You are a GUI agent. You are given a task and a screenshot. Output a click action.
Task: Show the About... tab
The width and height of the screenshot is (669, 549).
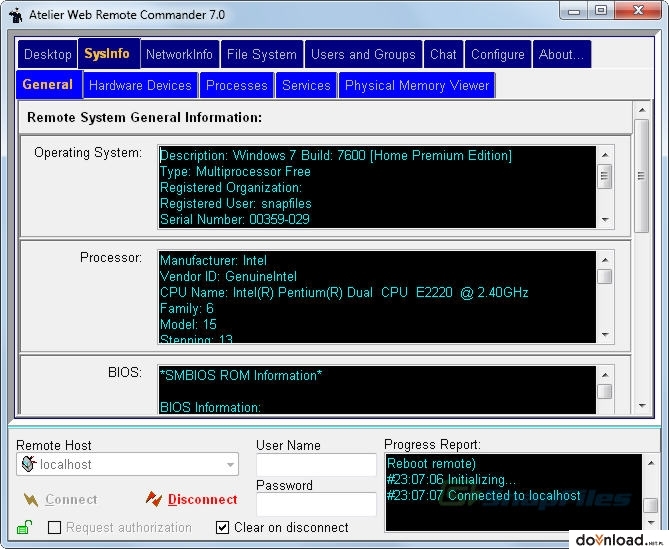(x=562, y=54)
